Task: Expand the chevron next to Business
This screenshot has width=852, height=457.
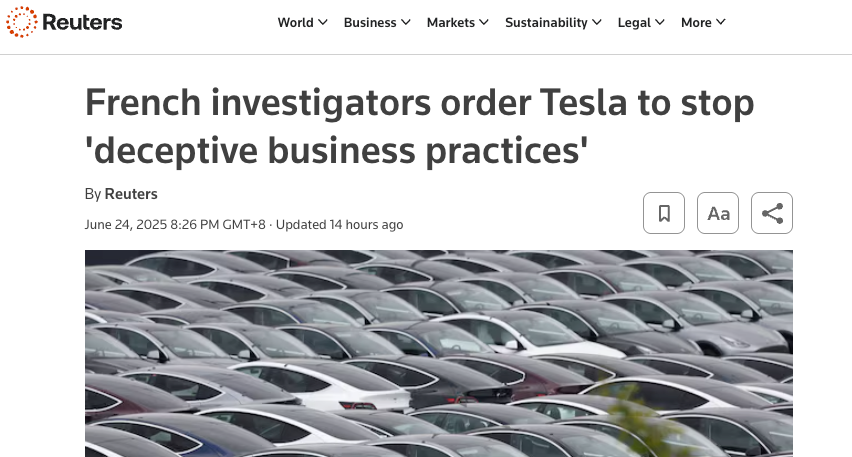Action: pyautogui.click(x=405, y=23)
